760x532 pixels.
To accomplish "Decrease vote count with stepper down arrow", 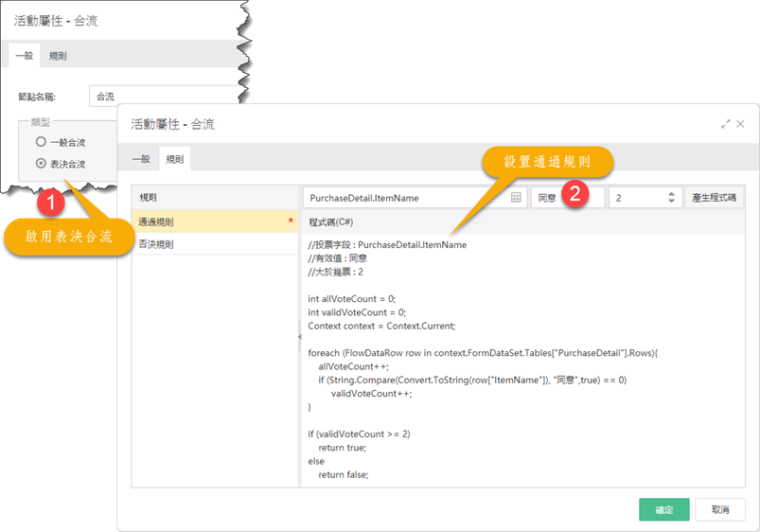I will (671, 201).
